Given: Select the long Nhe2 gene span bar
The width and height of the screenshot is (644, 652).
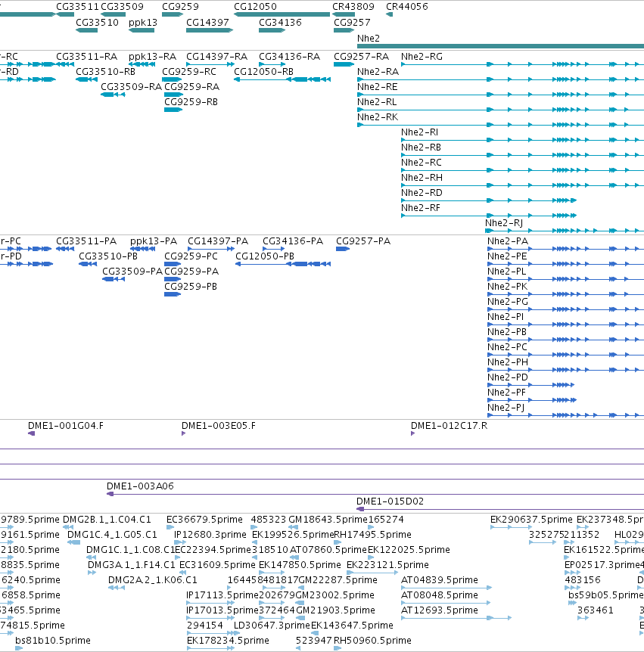Looking at the screenshot, I should pos(500,46).
